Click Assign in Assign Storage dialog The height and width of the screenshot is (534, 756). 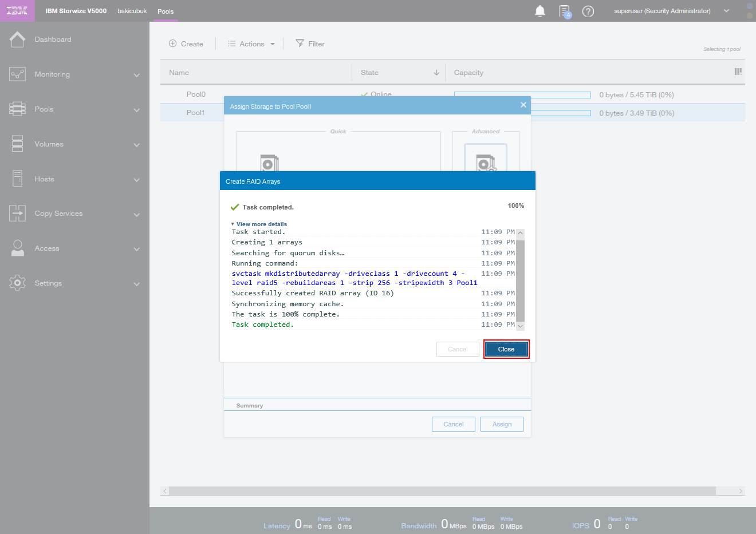pyautogui.click(x=502, y=424)
